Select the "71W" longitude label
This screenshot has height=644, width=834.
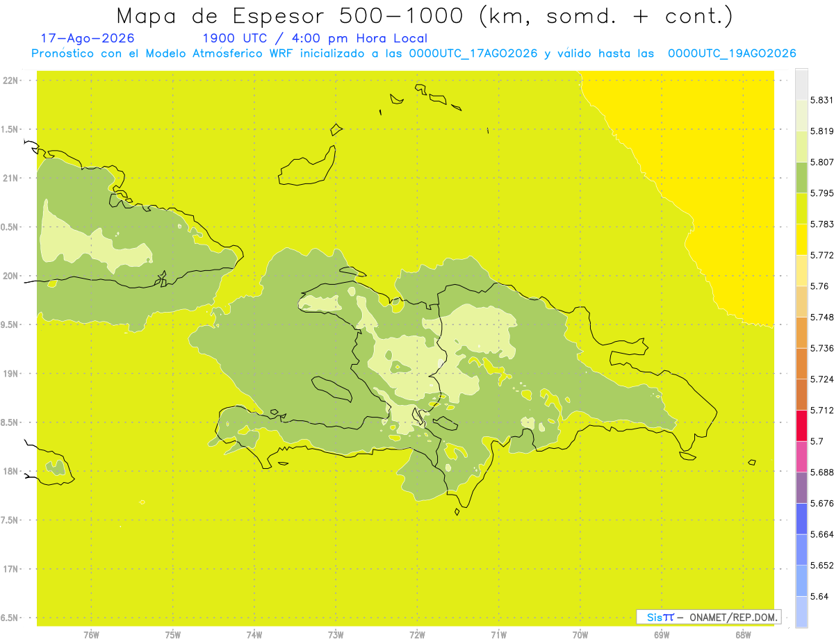(498, 635)
